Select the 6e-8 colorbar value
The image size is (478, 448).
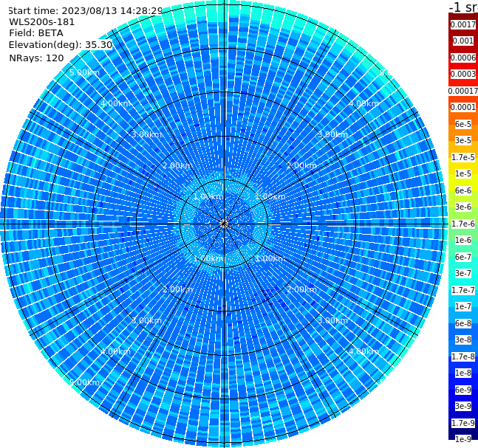[463, 323]
